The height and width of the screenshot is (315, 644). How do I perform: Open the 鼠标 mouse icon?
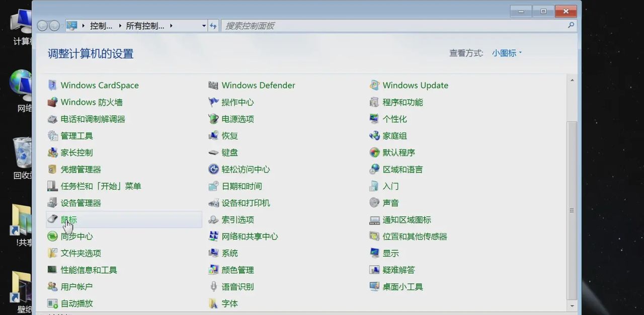tap(52, 218)
